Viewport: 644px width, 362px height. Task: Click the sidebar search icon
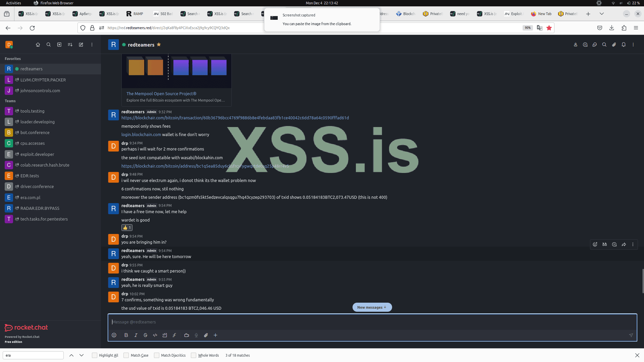point(49,45)
